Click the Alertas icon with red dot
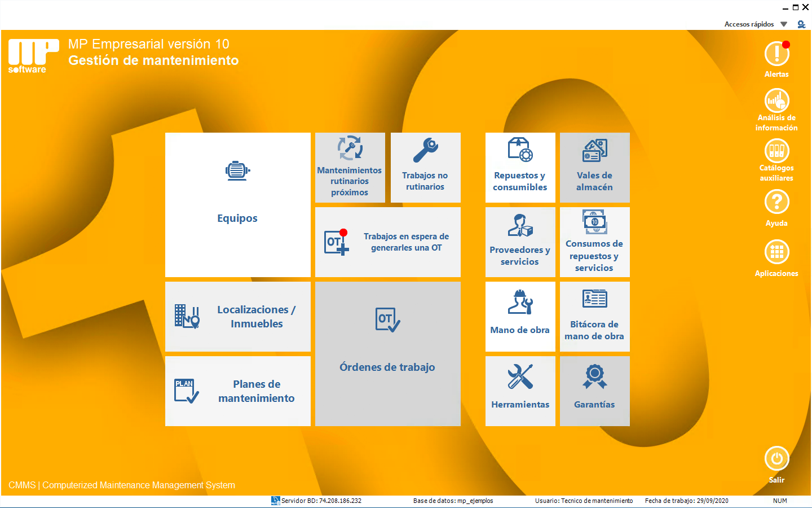The image size is (812, 508). pos(776,54)
